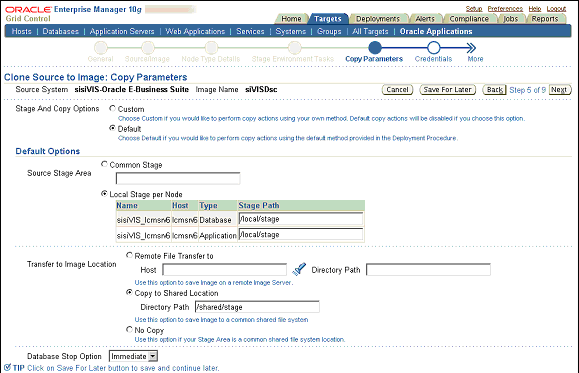Click the Name column header

(x=143, y=205)
